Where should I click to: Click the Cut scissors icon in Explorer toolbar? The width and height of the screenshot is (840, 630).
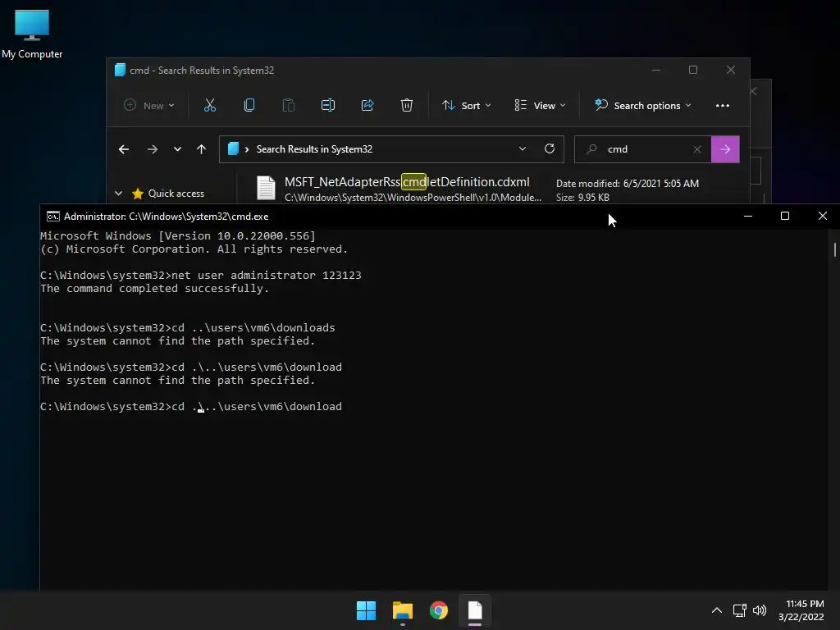pyautogui.click(x=209, y=106)
